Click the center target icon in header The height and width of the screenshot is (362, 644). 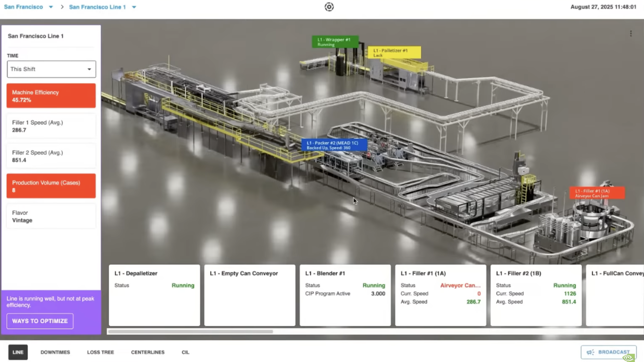pyautogui.click(x=329, y=7)
